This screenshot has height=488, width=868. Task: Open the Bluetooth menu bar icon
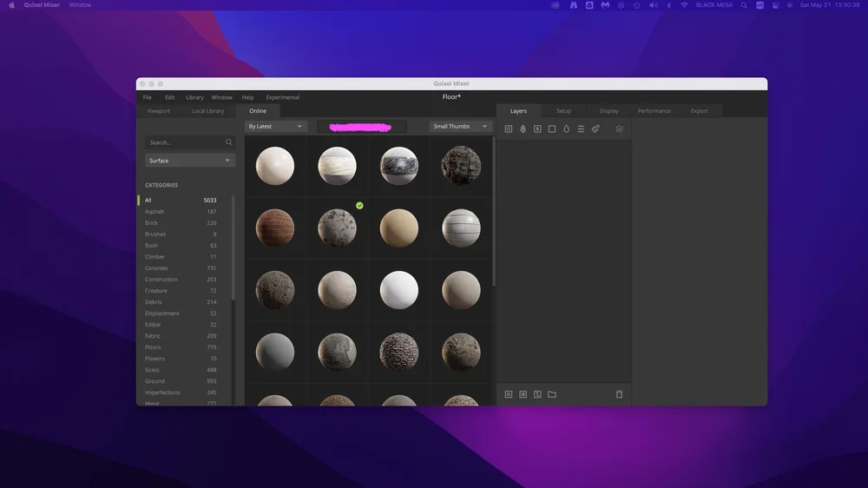tap(668, 5)
